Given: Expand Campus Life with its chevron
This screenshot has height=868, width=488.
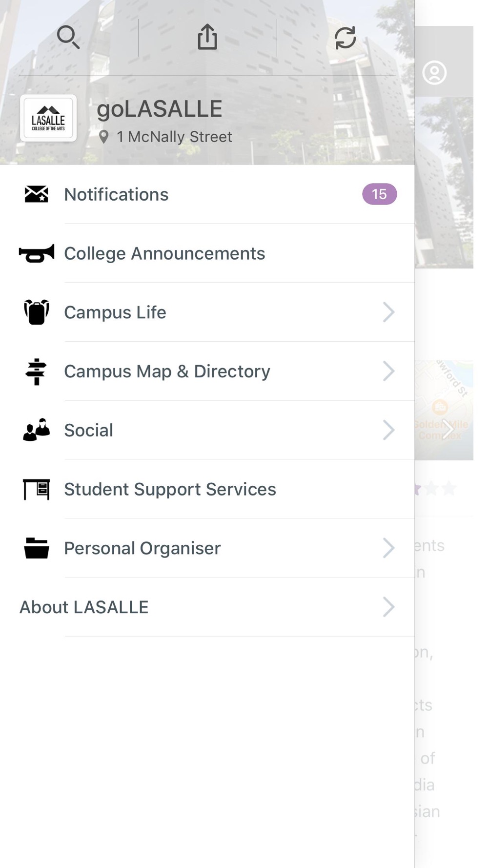Looking at the screenshot, I should pos(388,312).
